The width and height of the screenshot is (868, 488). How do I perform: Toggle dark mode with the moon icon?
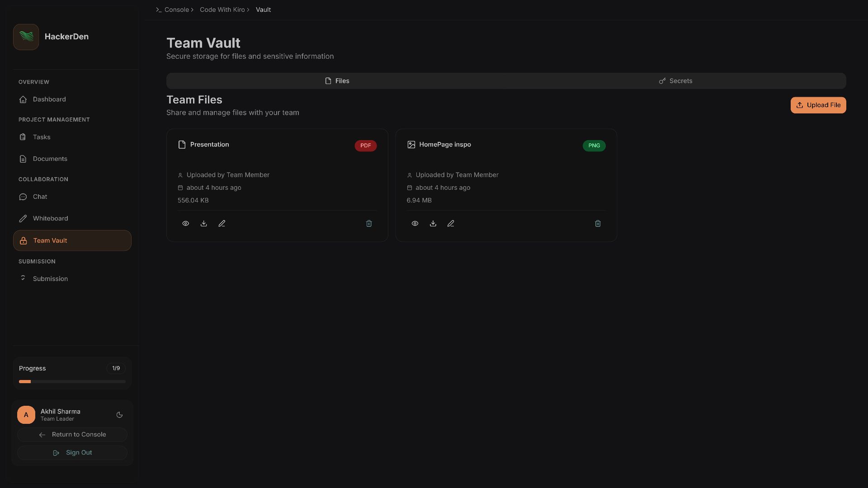[119, 415]
